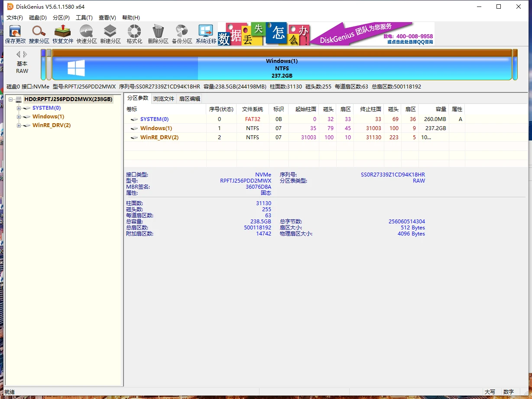
Task: Select the Windows(1) NTFS partition bar
Action: pos(282,68)
